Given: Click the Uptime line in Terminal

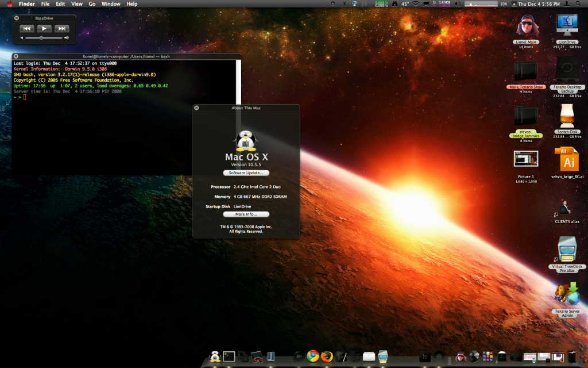Looking at the screenshot, I should point(91,86).
